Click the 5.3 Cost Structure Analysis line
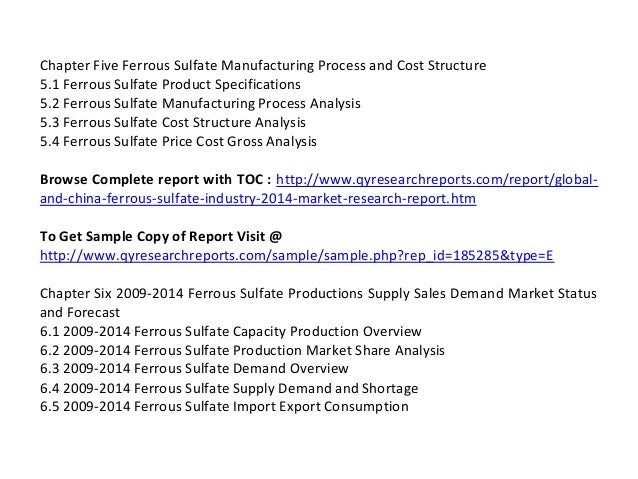 (173, 122)
